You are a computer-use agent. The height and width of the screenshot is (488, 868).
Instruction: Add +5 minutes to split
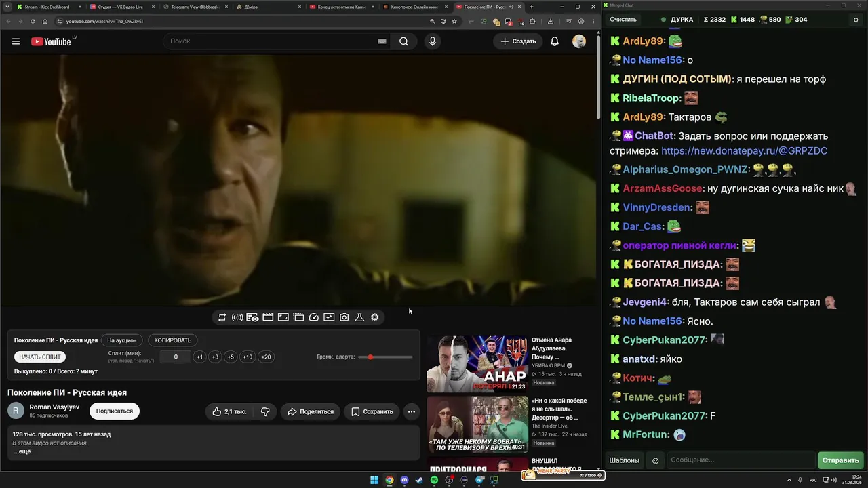(x=231, y=357)
